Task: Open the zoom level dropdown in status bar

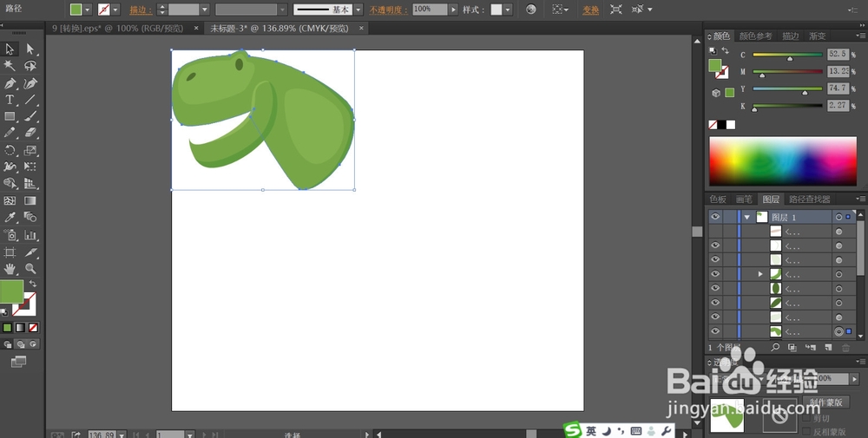Action: (122, 435)
